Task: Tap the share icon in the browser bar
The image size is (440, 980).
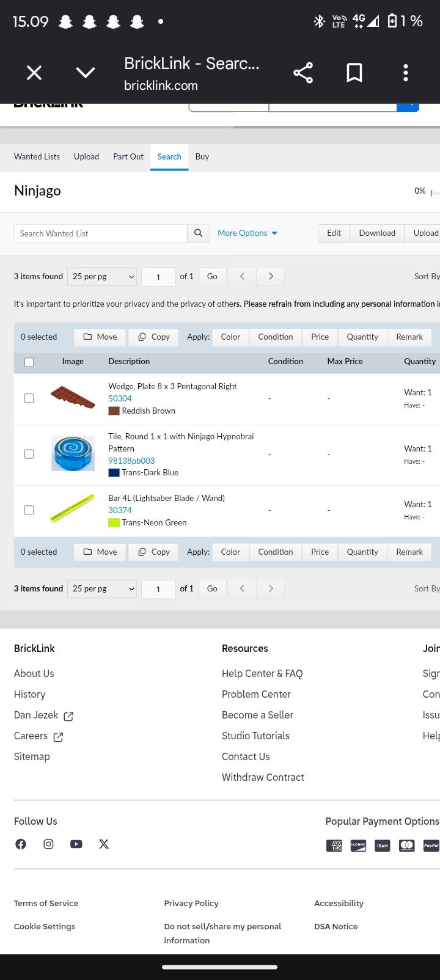Action: coord(303,73)
